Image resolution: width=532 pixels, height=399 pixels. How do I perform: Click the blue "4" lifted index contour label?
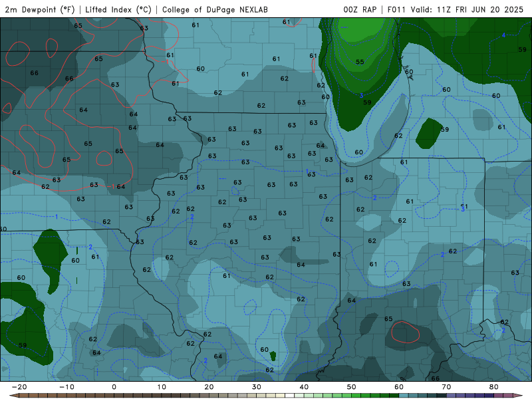click(503, 35)
